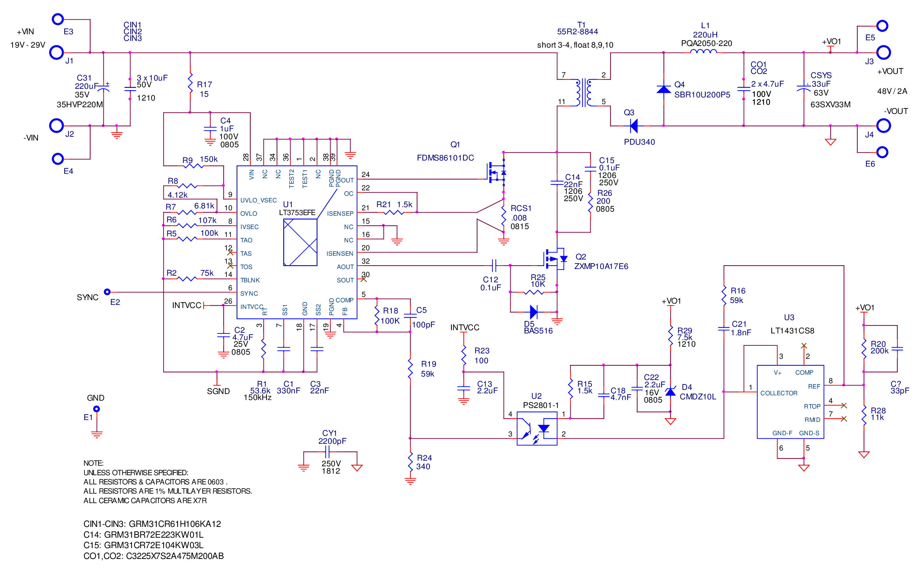
Task: Select the Q4 SBR10U200P5 diode symbol
Action: click(x=664, y=89)
